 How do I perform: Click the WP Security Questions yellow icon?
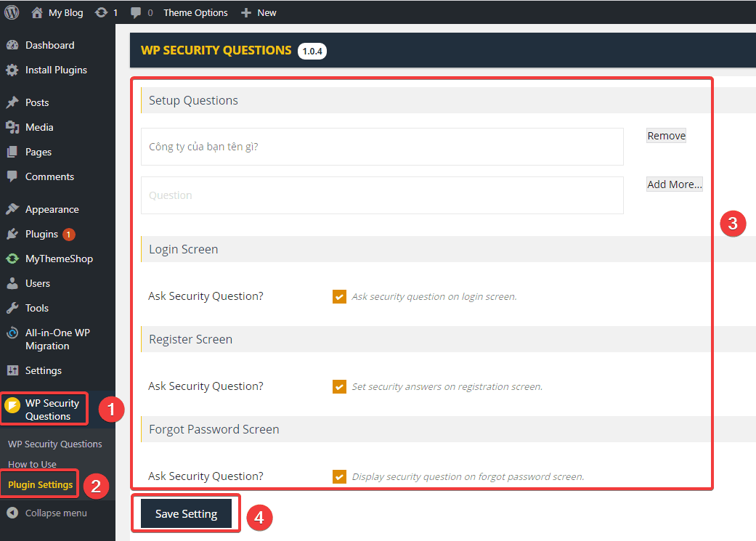click(x=12, y=404)
